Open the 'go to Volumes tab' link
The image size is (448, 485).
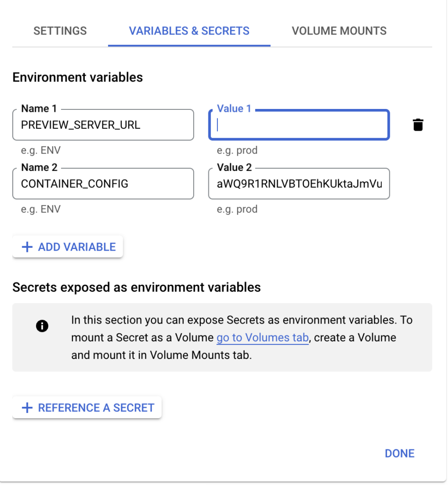coord(262,337)
